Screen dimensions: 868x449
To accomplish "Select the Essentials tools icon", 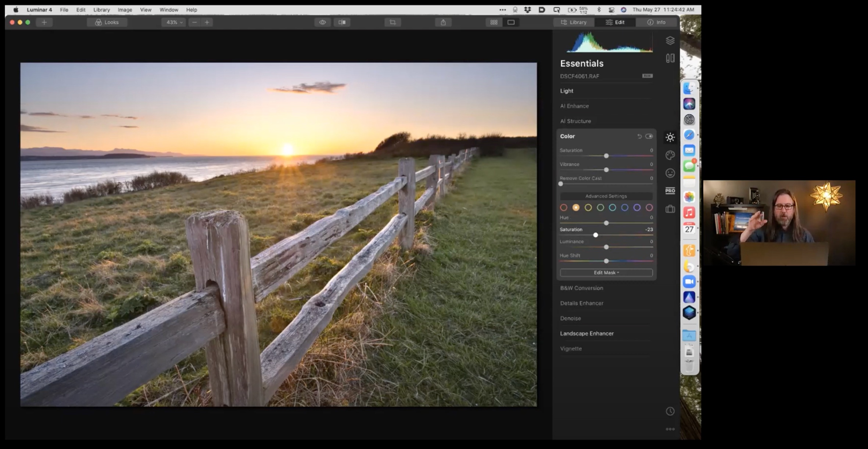I will [670, 137].
